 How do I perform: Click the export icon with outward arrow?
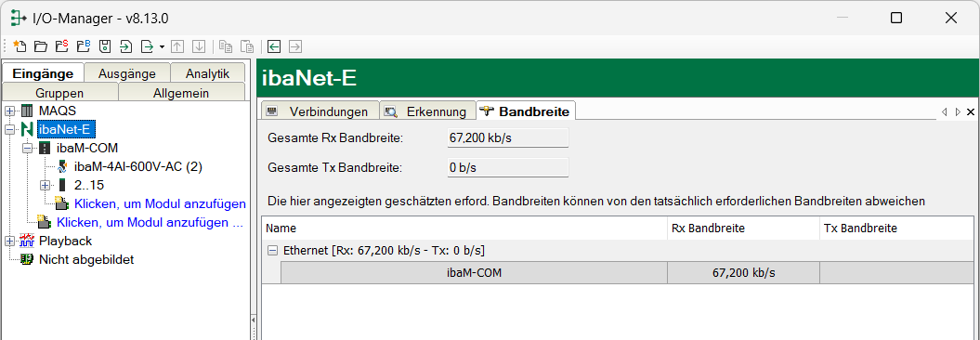pyautogui.click(x=148, y=46)
